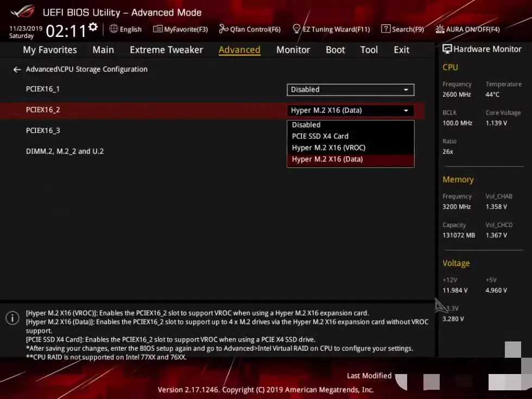Switch to the Main tab
This screenshot has height=399, width=532.
click(103, 50)
